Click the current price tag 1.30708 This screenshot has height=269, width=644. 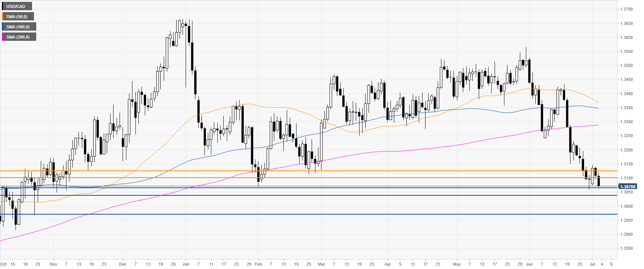(627, 187)
